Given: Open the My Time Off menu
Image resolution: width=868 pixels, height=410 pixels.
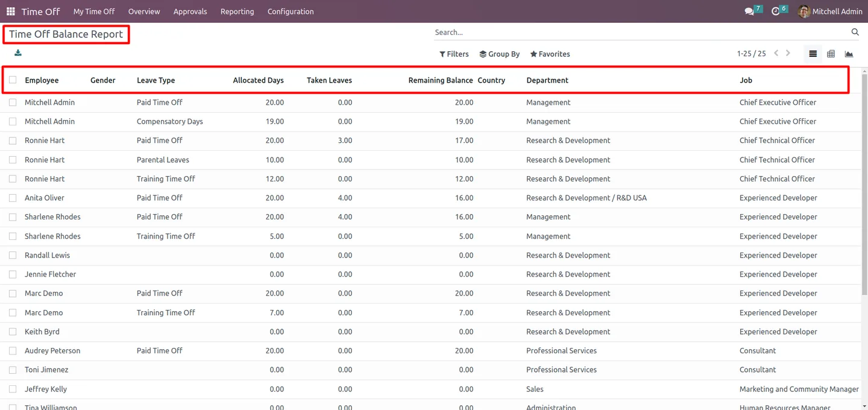Looking at the screenshot, I should coord(94,11).
